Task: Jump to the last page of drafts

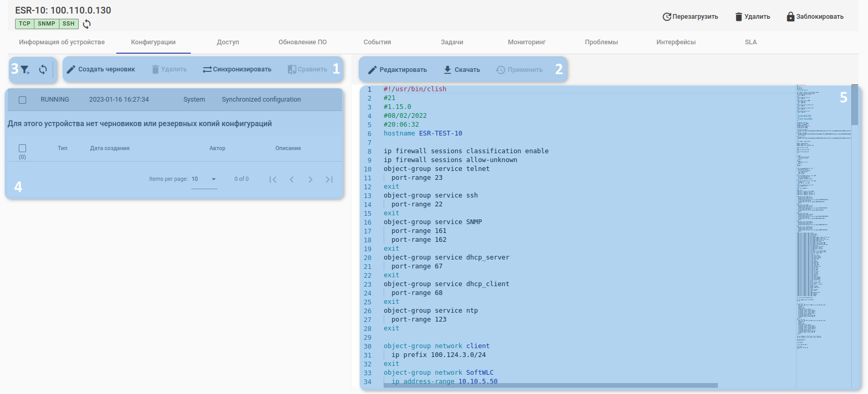Action: coord(329,180)
